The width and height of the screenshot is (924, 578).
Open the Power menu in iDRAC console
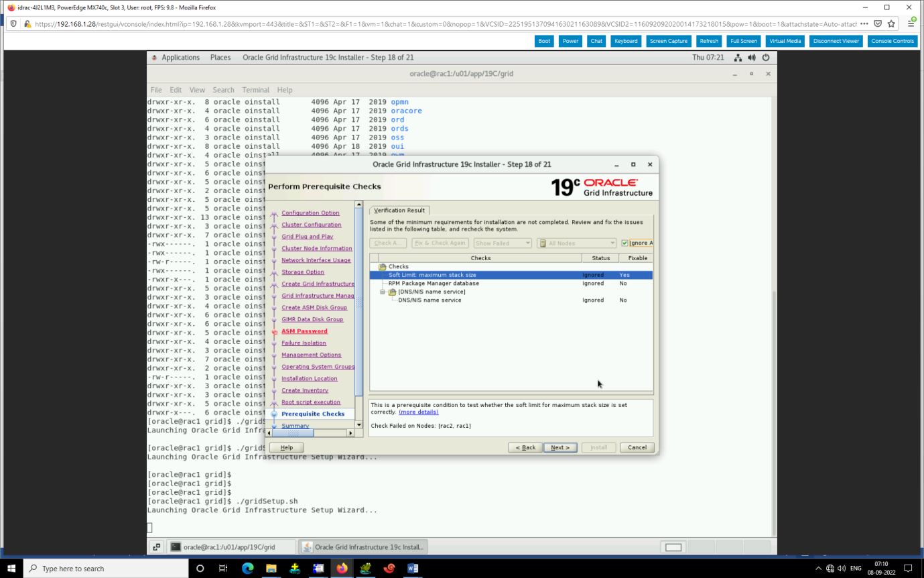(570, 41)
